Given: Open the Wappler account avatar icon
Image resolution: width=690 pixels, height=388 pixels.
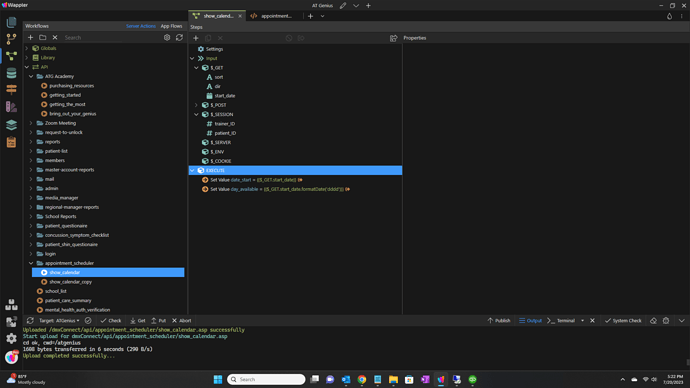Looking at the screenshot, I should [11, 357].
